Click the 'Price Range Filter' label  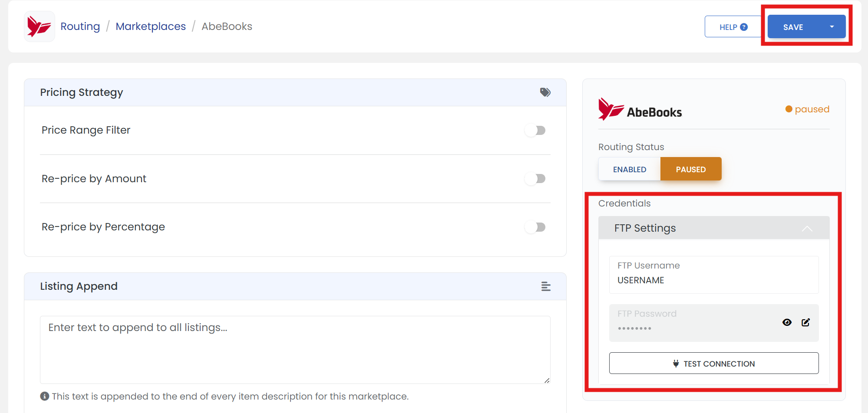coord(86,130)
